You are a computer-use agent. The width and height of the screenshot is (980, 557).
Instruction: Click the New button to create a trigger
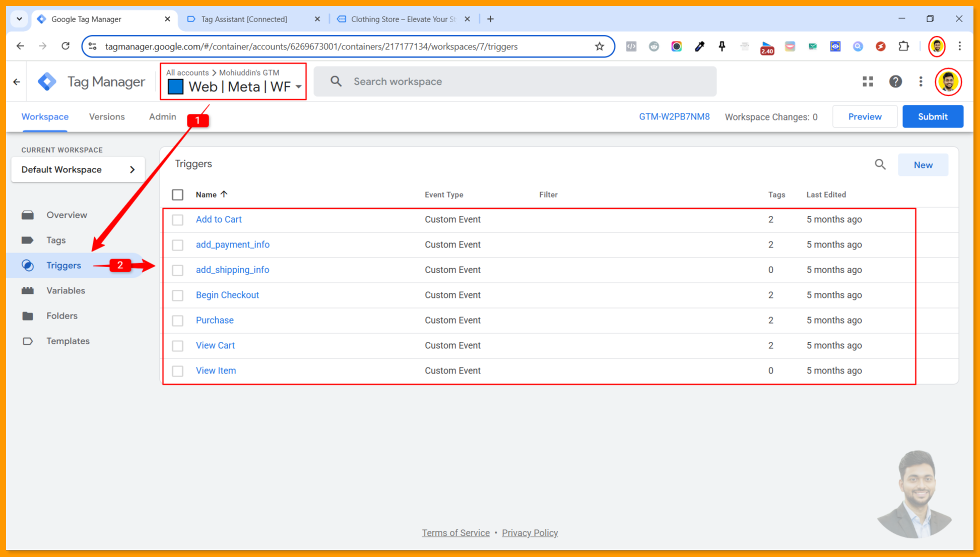[923, 164]
